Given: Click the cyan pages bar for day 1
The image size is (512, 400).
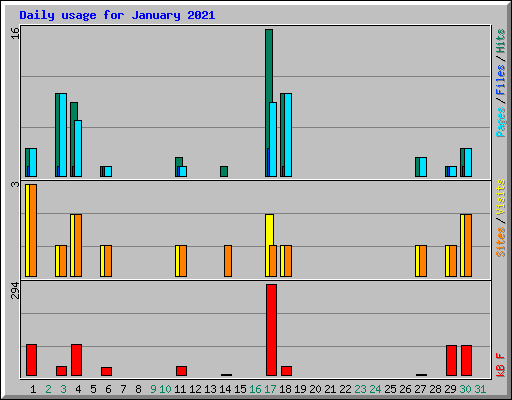Looking at the screenshot, I should [x=33, y=162].
